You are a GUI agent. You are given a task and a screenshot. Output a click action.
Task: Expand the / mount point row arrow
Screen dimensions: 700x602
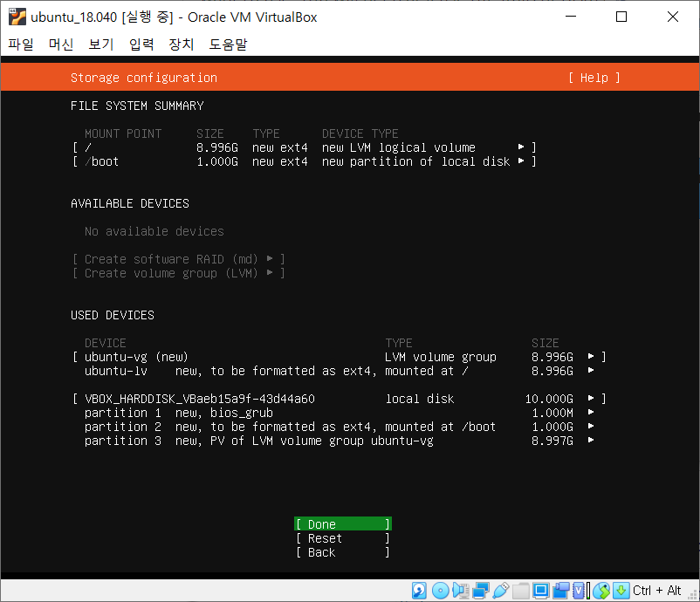pyautogui.click(x=520, y=147)
